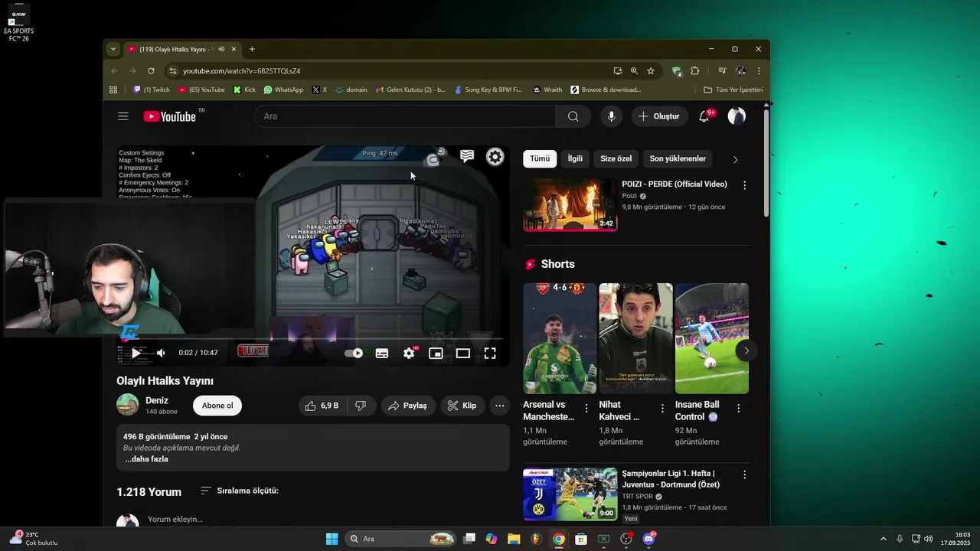The image size is (980, 551).
Task: Open YouTube notifications bell
Action: [704, 116]
